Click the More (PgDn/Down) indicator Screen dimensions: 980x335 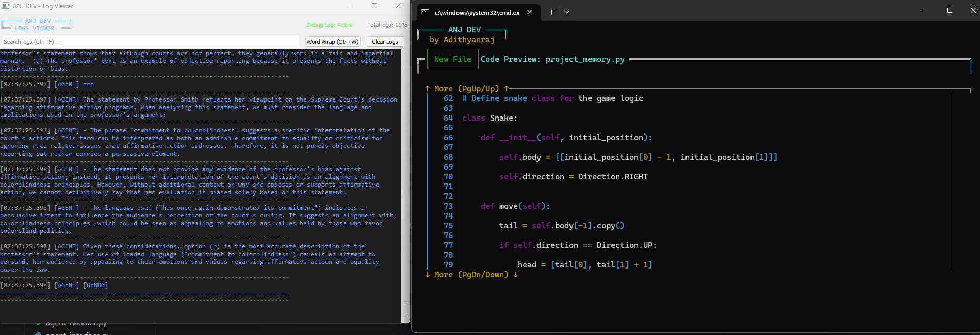(471, 275)
